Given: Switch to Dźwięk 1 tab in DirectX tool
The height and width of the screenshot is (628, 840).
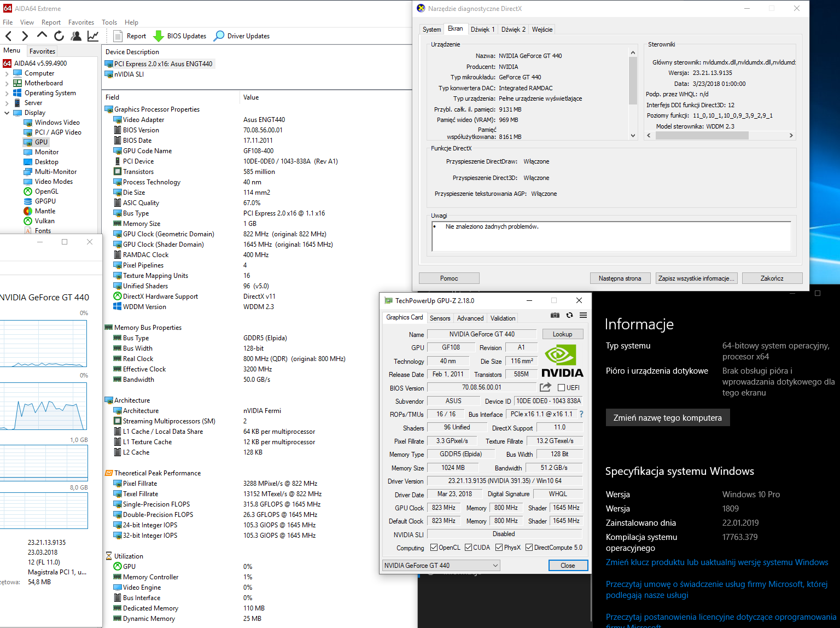Looking at the screenshot, I should (482, 30).
